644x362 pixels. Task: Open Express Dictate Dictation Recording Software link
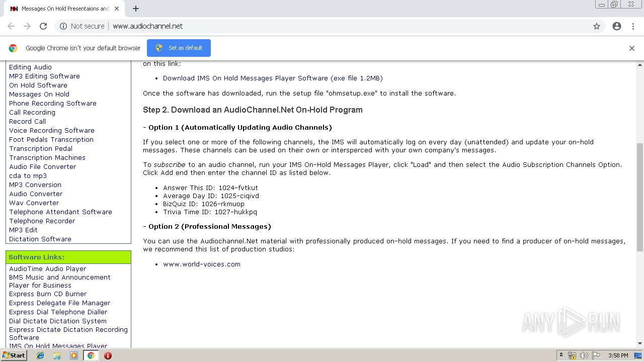tap(68, 333)
